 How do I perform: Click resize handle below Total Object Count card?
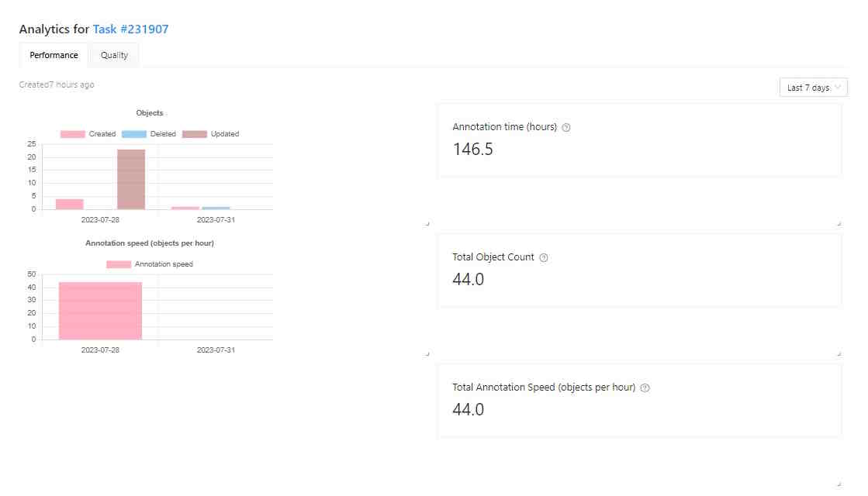839,354
